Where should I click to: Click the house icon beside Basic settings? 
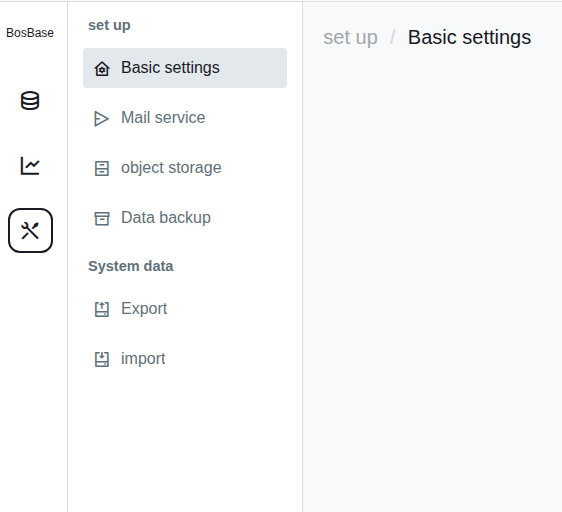click(x=102, y=68)
